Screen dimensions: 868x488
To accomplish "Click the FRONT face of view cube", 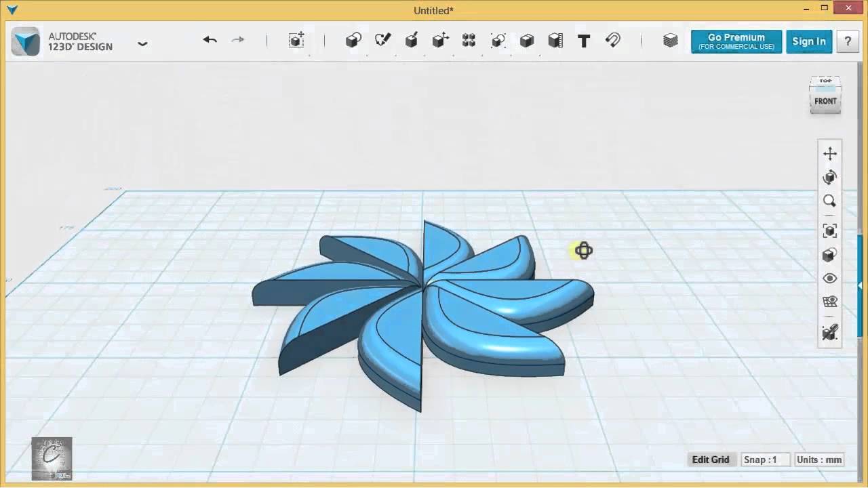I will pos(825,101).
